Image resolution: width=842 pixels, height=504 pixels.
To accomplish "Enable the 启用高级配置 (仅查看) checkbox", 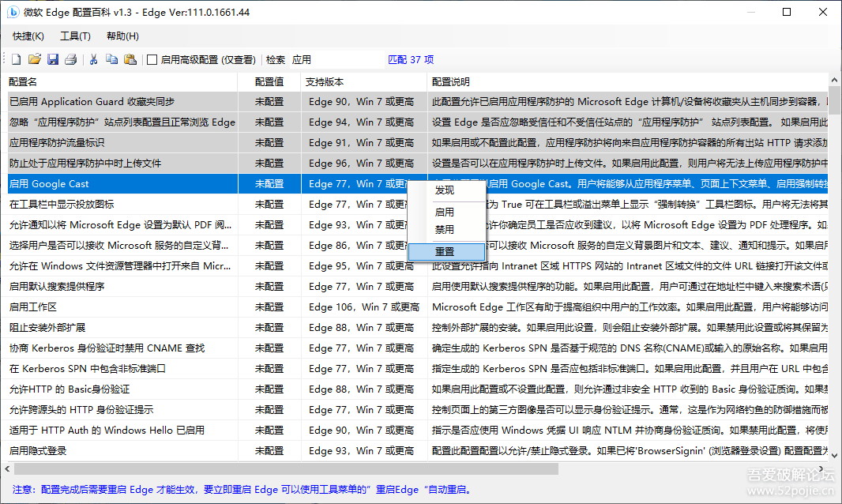I will [x=152, y=59].
